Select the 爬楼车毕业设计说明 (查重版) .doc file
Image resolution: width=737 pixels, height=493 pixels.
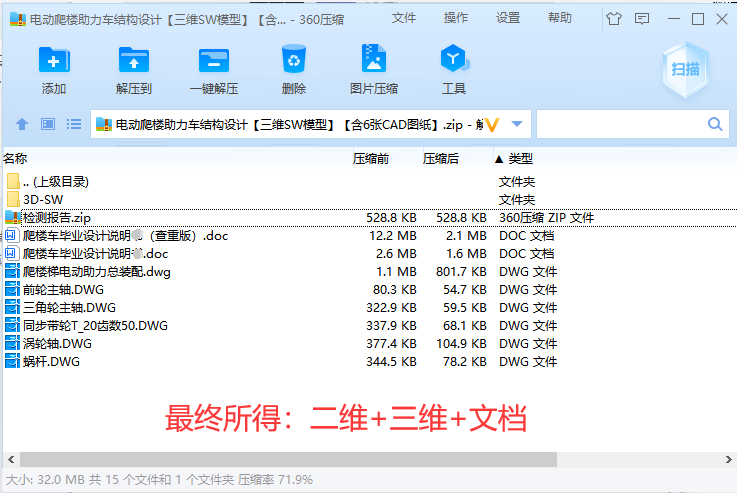[x=125, y=235]
